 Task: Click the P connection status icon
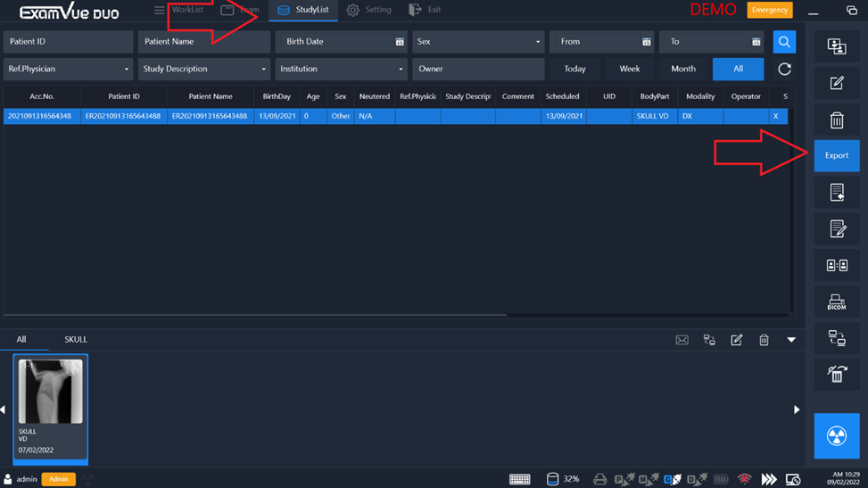point(624,479)
